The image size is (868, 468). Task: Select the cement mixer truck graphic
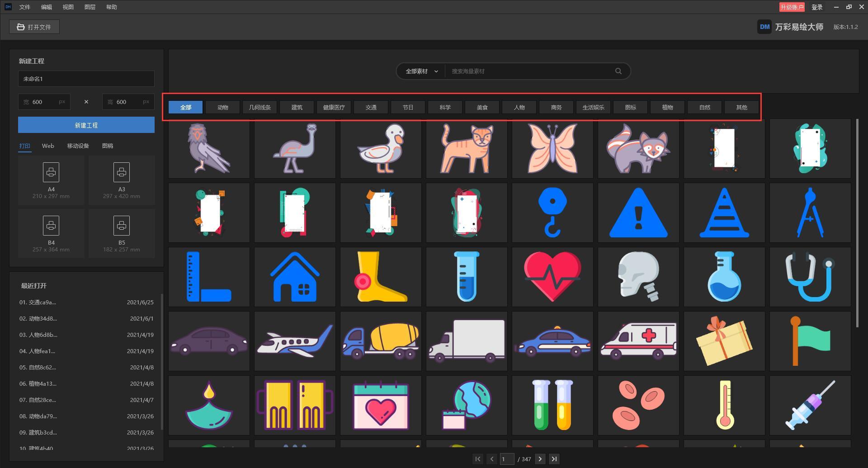pos(381,341)
